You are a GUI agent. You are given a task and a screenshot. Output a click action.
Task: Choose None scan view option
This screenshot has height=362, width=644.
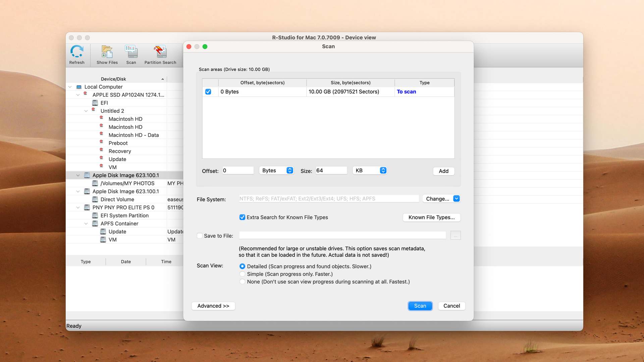coord(242,282)
